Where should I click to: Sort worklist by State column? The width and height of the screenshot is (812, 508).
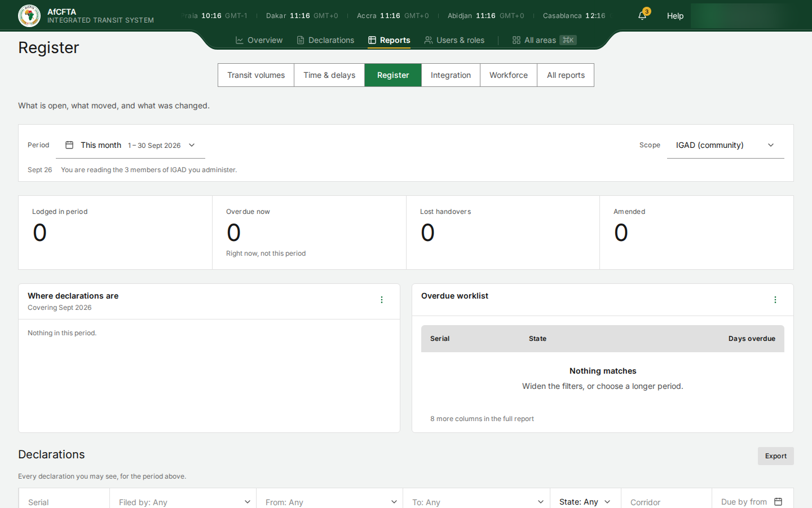(x=537, y=339)
